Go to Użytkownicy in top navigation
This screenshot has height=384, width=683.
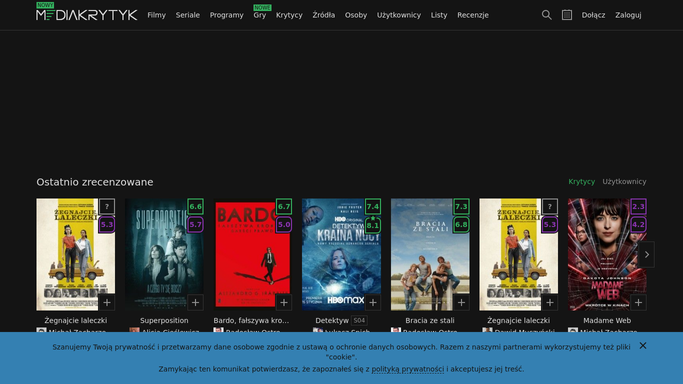pyautogui.click(x=399, y=15)
